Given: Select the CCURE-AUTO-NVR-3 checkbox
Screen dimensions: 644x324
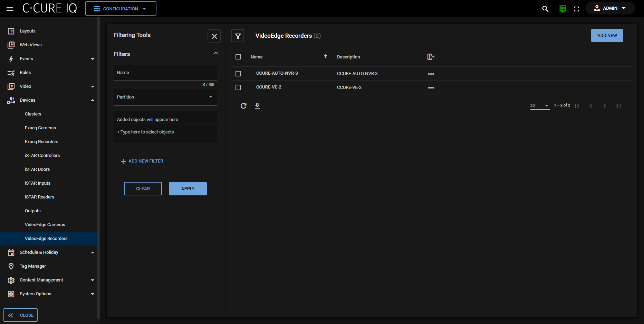Looking at the screenshot, I should tap(238, 74).
